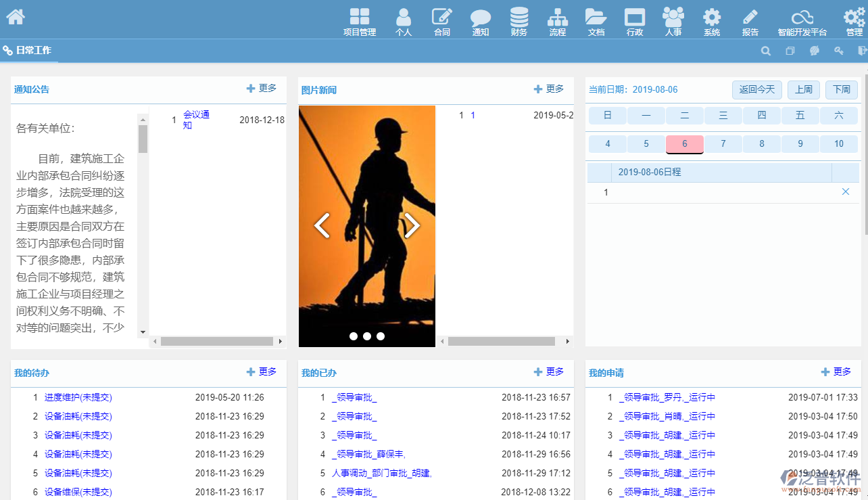The height and width of the screenshot is (500, 868).
Task: Open the 人事 personnel module
Action: pos(673,22)
